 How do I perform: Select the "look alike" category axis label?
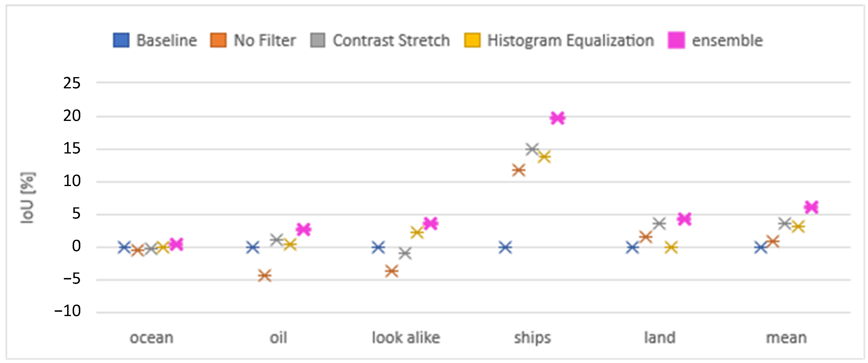pyautogui.click(x=406, y=338)
